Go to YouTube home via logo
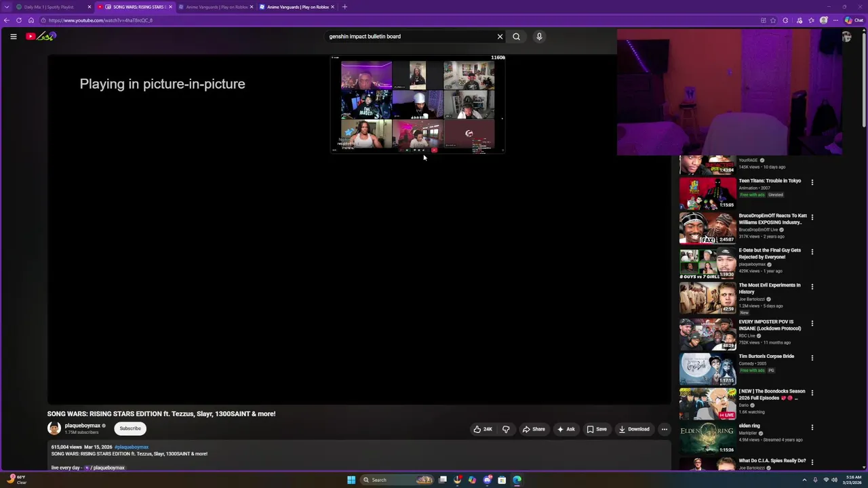The image size is (868, 488). pos(40,36)
